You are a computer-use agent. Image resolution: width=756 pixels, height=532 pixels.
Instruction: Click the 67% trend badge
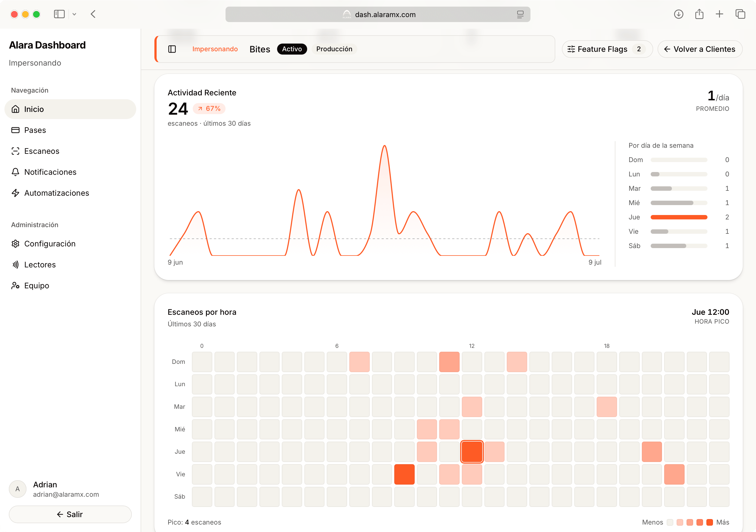209,109
